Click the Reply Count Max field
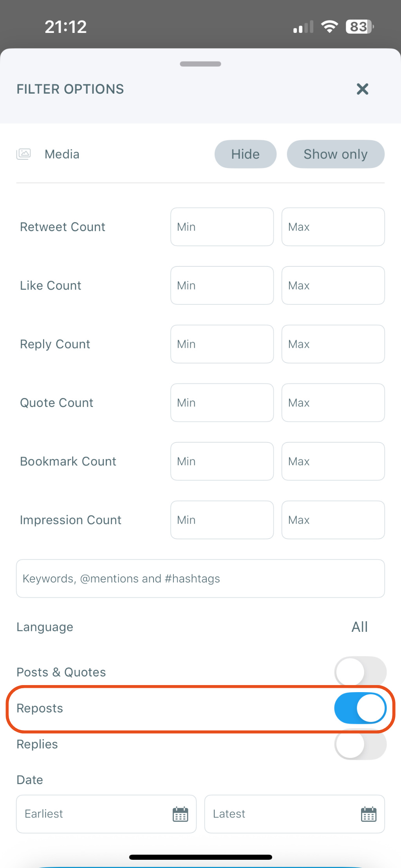 tap(333, 344)
